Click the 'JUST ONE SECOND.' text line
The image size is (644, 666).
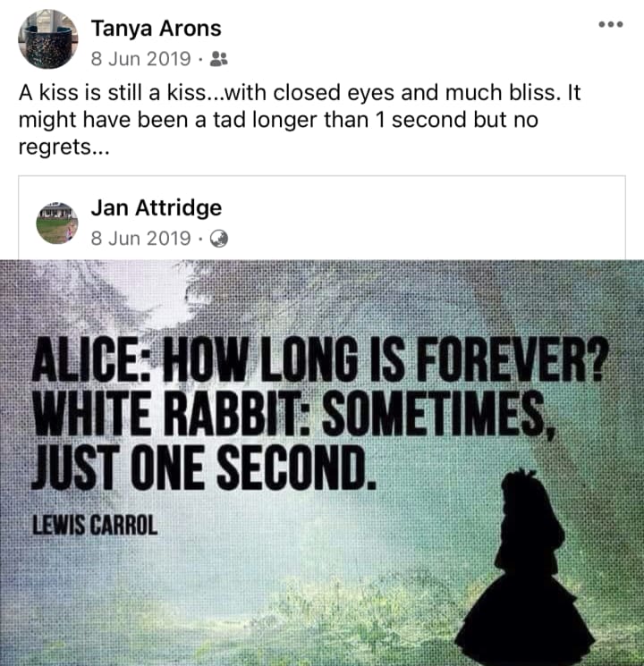204,468
